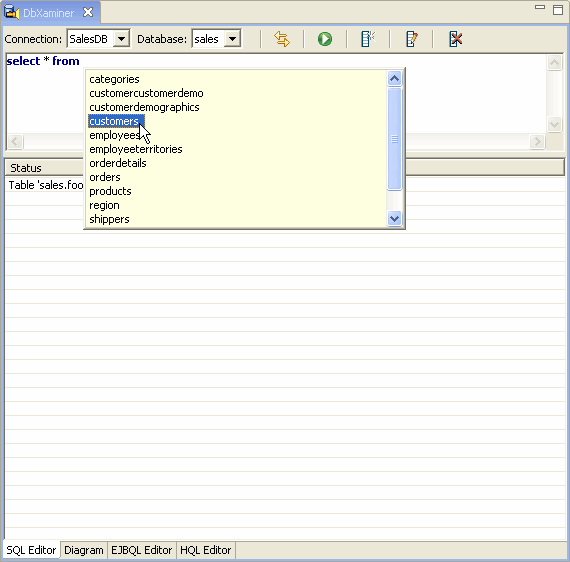Choose shippers from the table list
The image size is (570, 562).
109,219
